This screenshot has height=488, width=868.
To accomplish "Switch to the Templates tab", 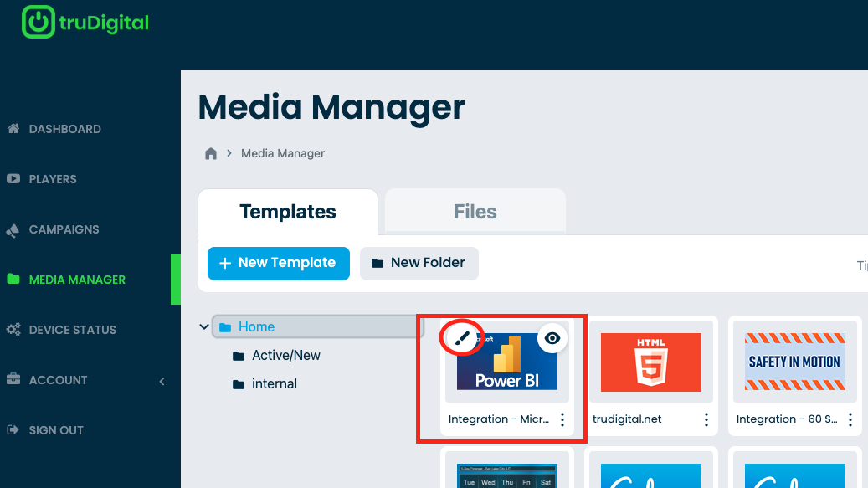I will [x=288, y=212].
